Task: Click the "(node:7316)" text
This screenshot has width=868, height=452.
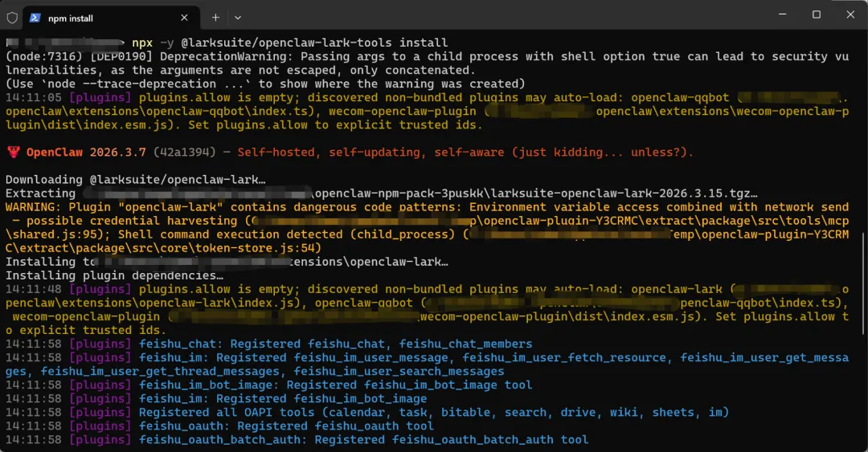Action: click(43, 56)
